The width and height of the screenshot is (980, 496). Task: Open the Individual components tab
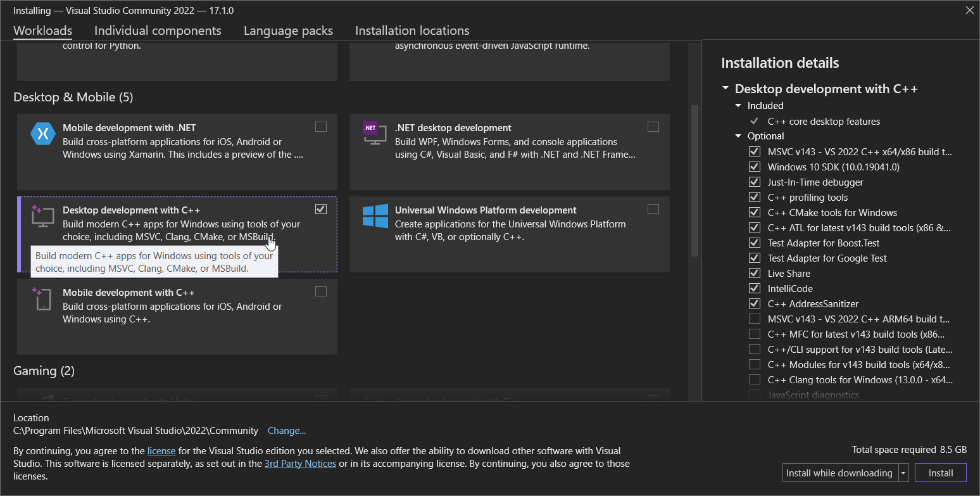158,30
